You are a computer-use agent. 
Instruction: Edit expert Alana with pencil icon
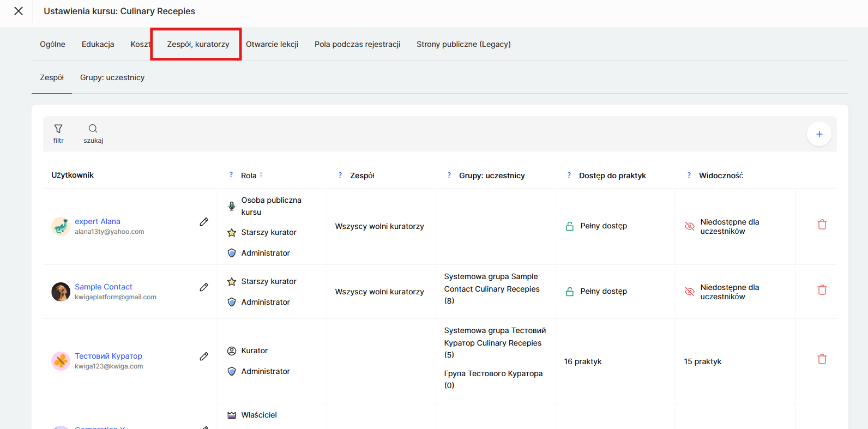pos(204,222)
